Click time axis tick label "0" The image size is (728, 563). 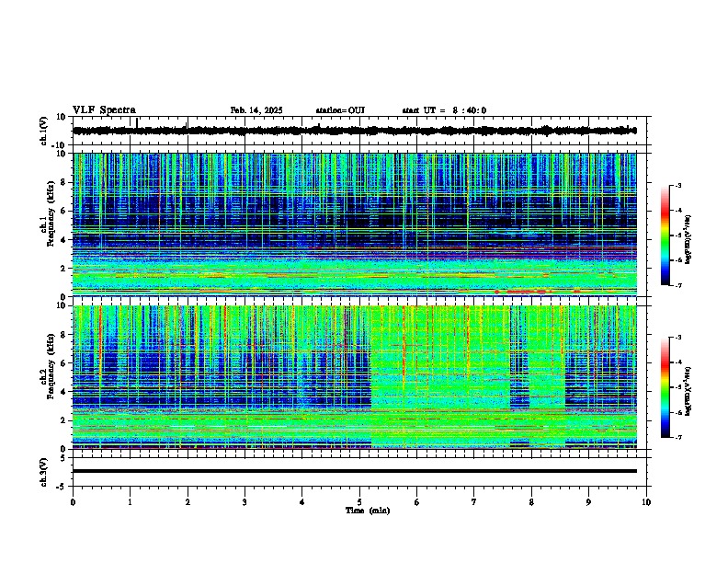[x=73, y=502]
